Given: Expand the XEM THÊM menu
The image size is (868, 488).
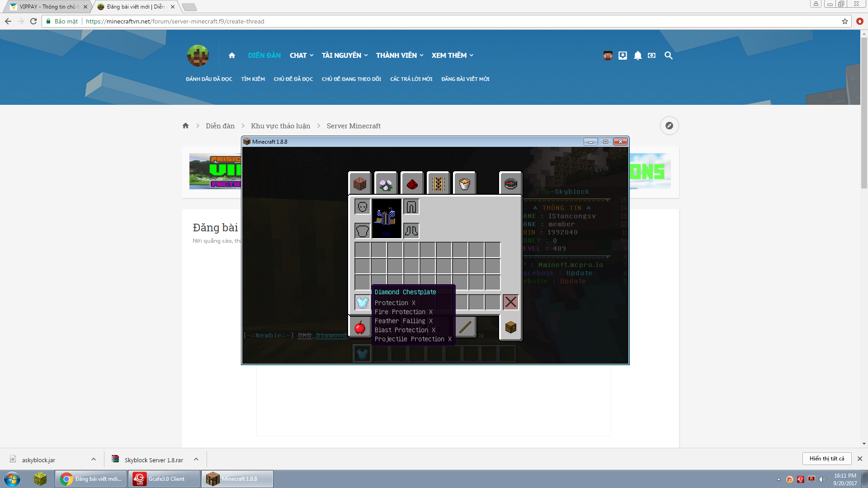Looking at the screenshot, I should click(x=452, y=56).
